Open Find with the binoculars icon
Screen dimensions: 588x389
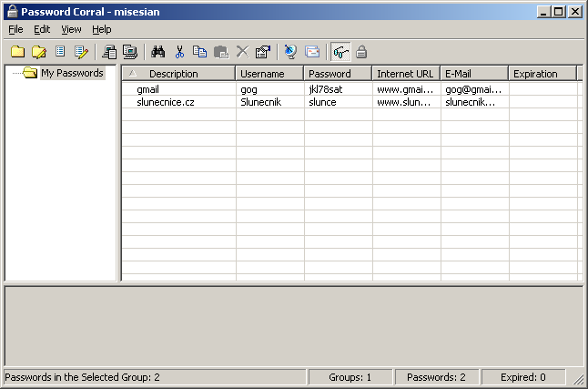pyautogui.click(x=158, y=52)
